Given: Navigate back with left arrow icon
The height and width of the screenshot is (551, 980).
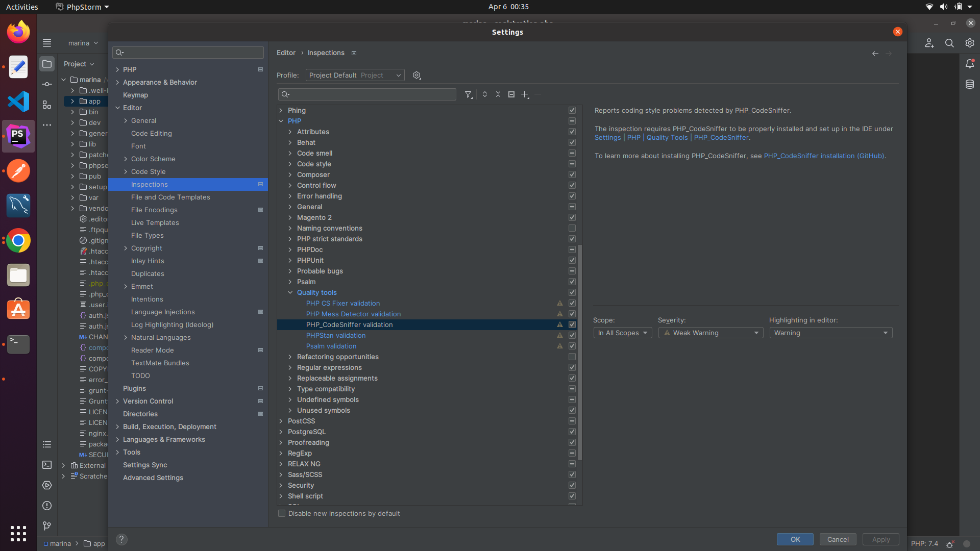Looking at the screenshot, I should click(875, 54).
